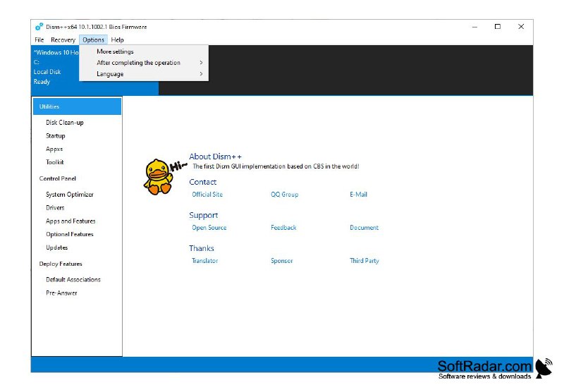564x392 pixels.
Task: Select the Control Panel section header
Action: coord(58,178)
